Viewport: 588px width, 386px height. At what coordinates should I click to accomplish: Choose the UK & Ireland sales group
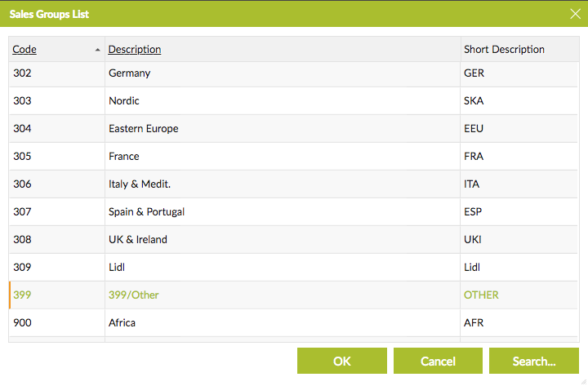click(x=293, y=239)
